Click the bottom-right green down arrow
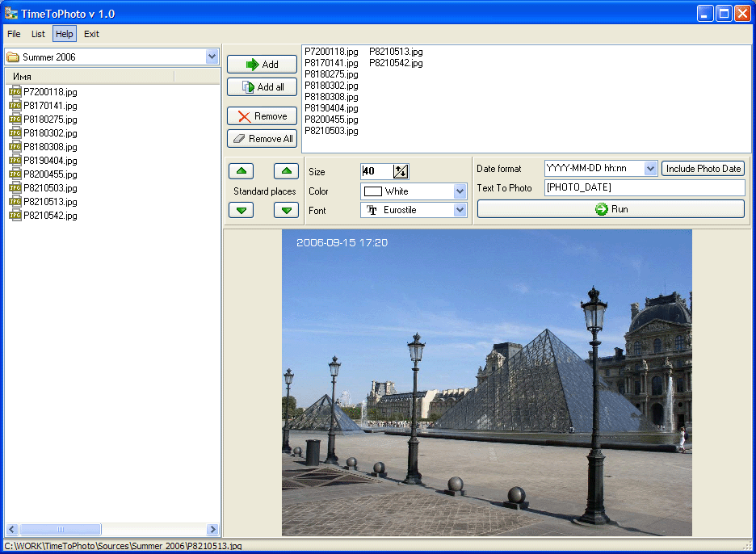The height and width of the screenshot is (554, 756). coord(286,210)
